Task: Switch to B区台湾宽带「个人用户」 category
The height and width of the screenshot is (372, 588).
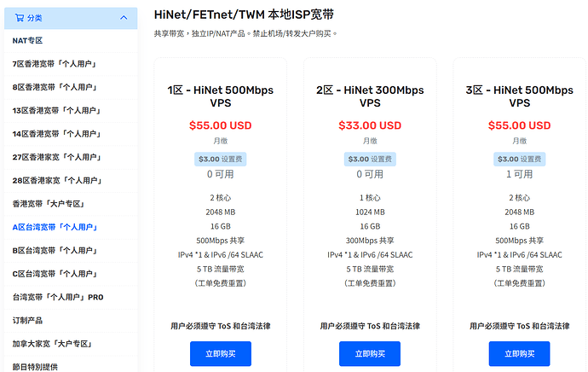Action: (71, 250)
